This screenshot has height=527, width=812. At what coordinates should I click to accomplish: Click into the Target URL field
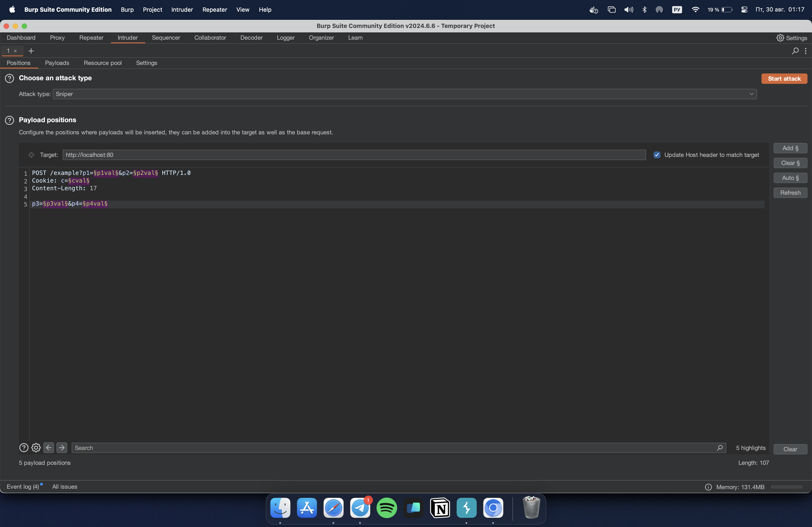point(354,155)
